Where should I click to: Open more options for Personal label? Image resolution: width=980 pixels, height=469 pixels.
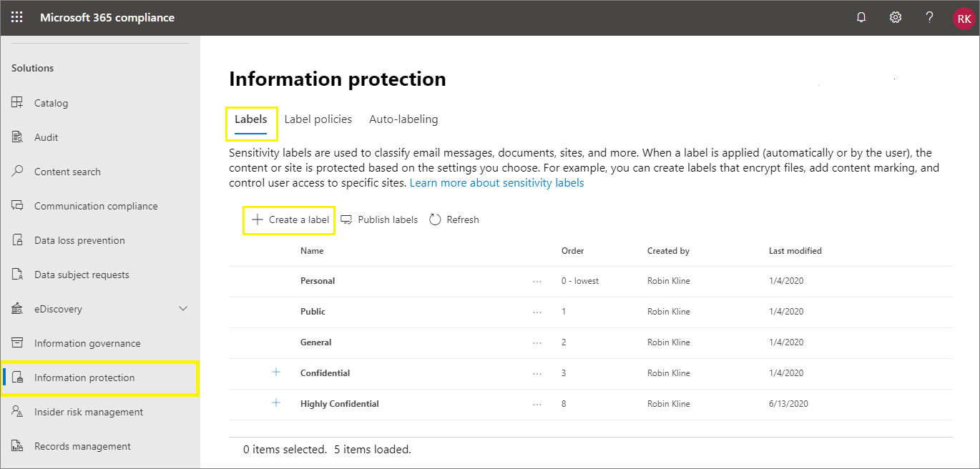pyautogui.click(x=537, y=282)
